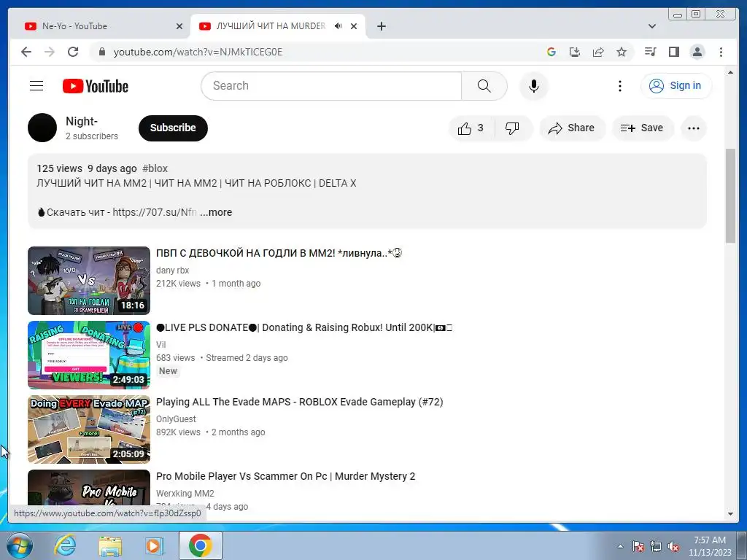This screenshot has height=560, width=747.
Task: Open network tray icon
Action: click(x=656, y=547)
